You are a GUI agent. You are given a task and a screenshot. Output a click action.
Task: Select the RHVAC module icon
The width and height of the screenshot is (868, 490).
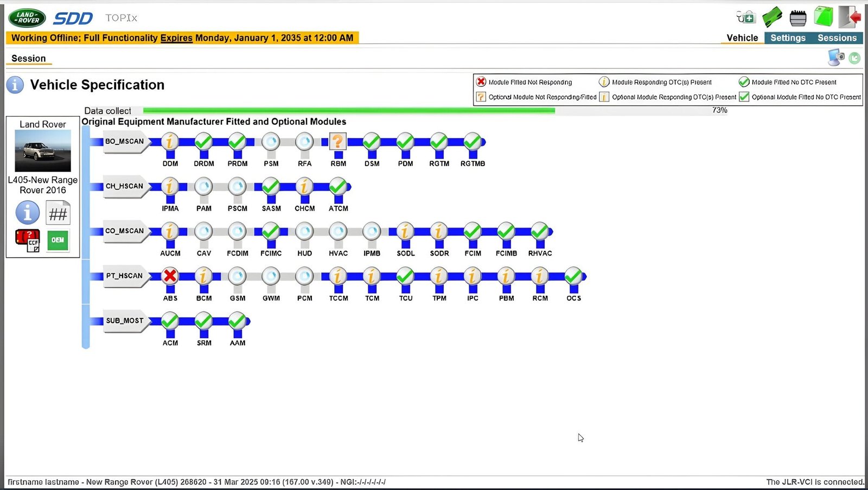tap(540, 232)
